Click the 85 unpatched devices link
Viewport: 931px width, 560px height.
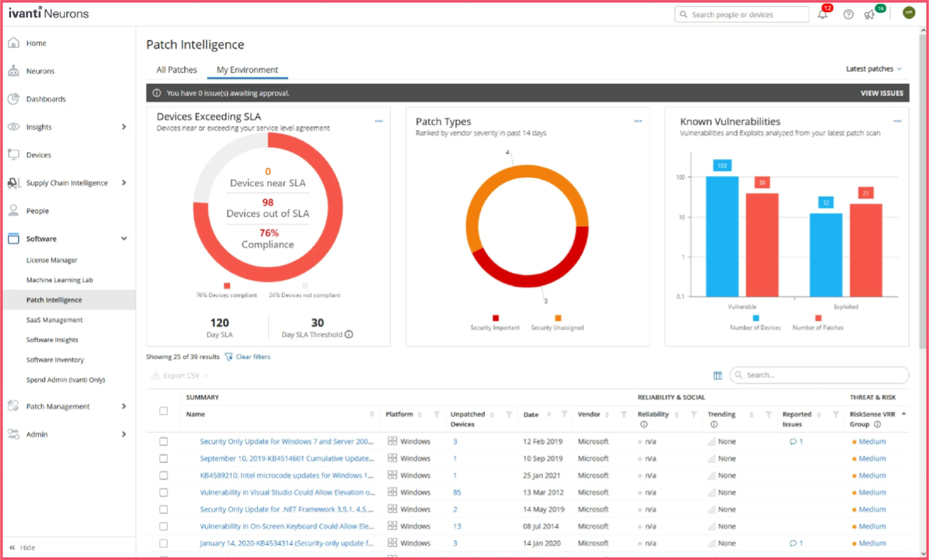click(x=457, y=492)
